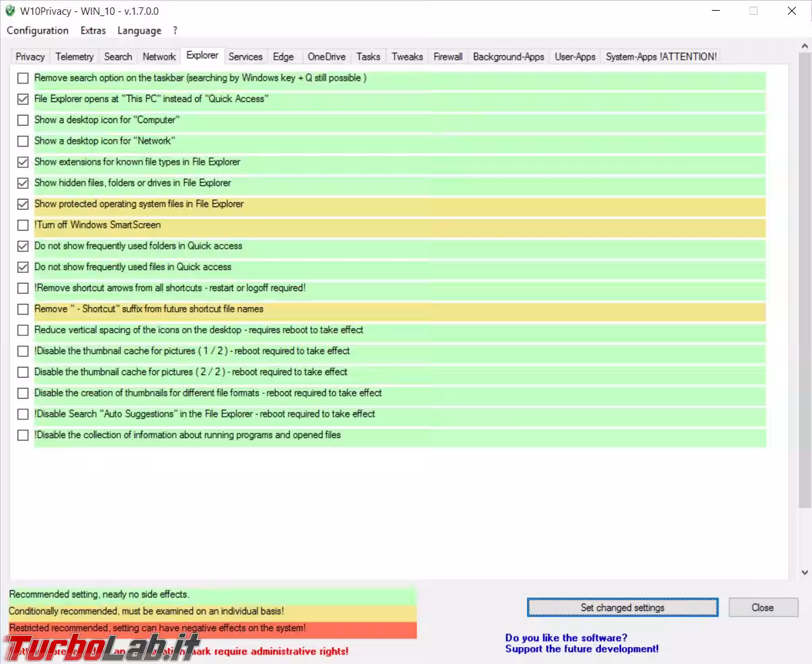The height and width of the screenshot is (664, 812).
Task: Open the OneDrive tab
Action: tap(327, 57)
